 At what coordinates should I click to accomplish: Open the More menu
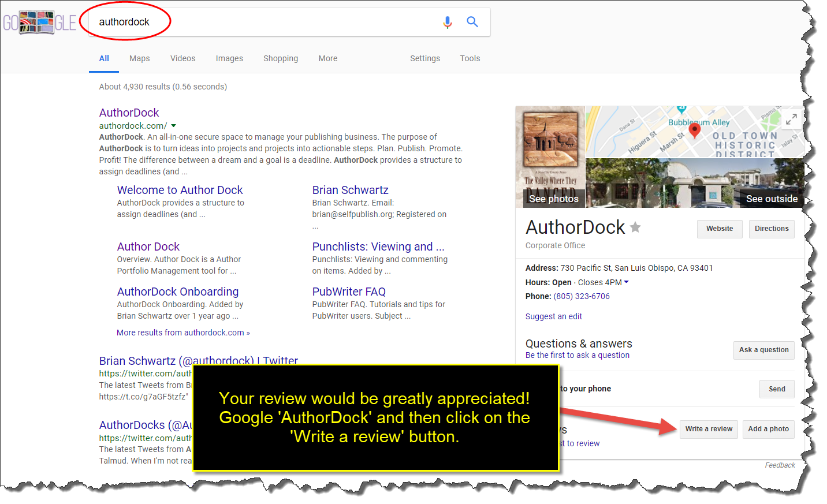coord(328,58)
